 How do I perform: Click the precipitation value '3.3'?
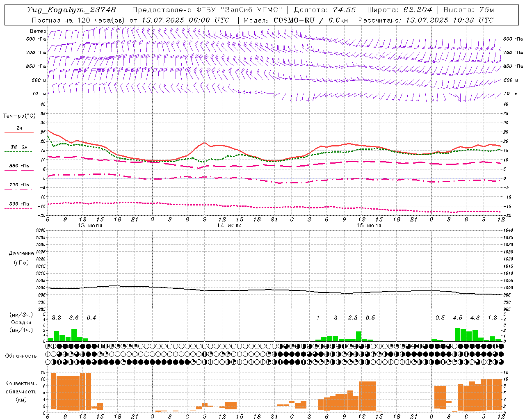(x=56, y=318)
